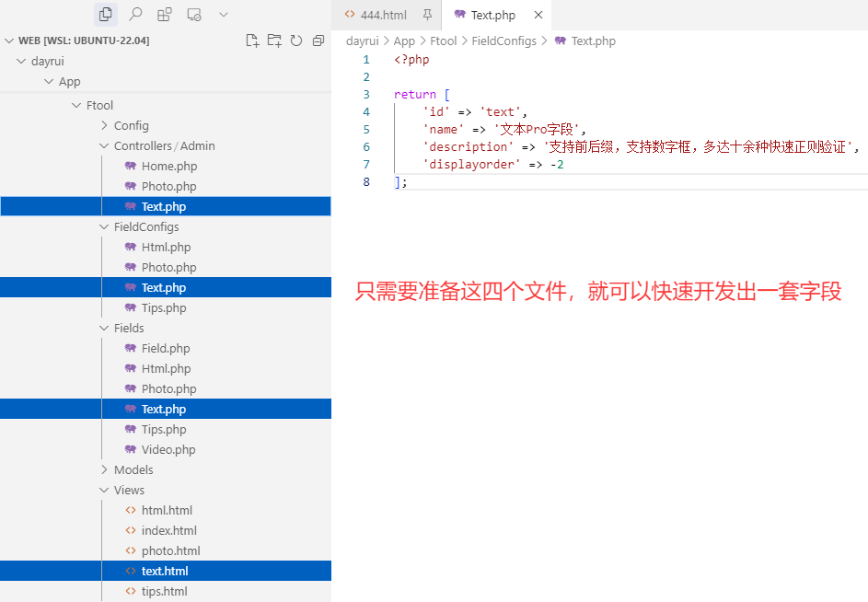Open Tips.php in FieldConfigs
Image resolution: width=868 pixels, height=602 pixels.
click(166, 308)
